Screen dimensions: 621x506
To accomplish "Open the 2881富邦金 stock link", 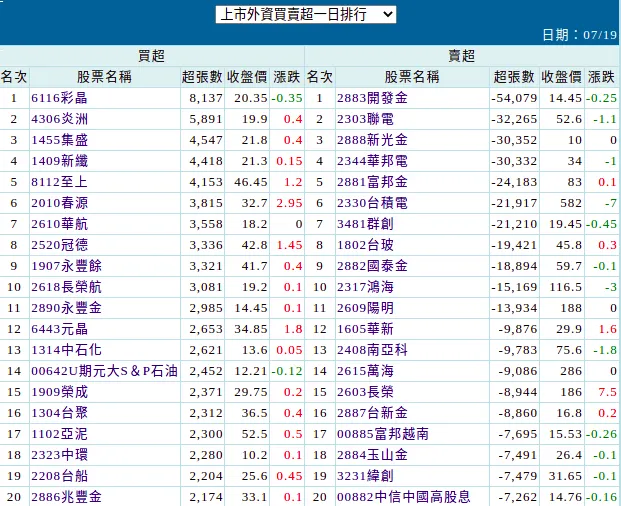I will click(x=372, y=182).
